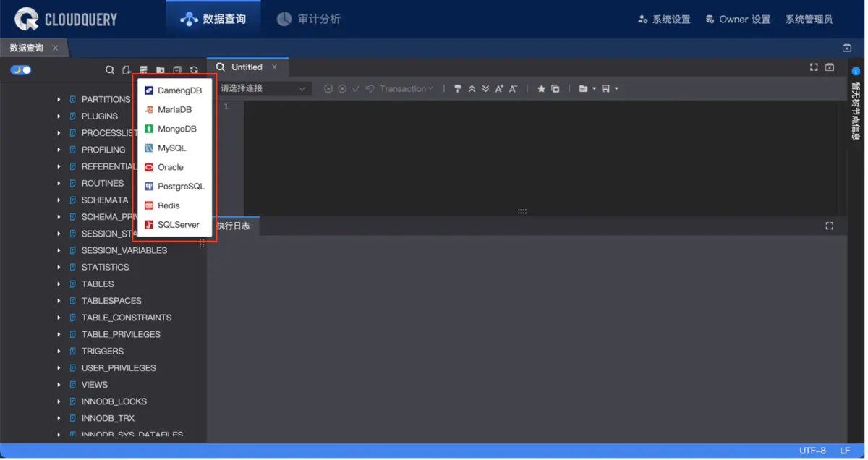This screenshot has width=868, height=460.
Task: Expand the ROUTINES tree node
Action: coord(59,184)
